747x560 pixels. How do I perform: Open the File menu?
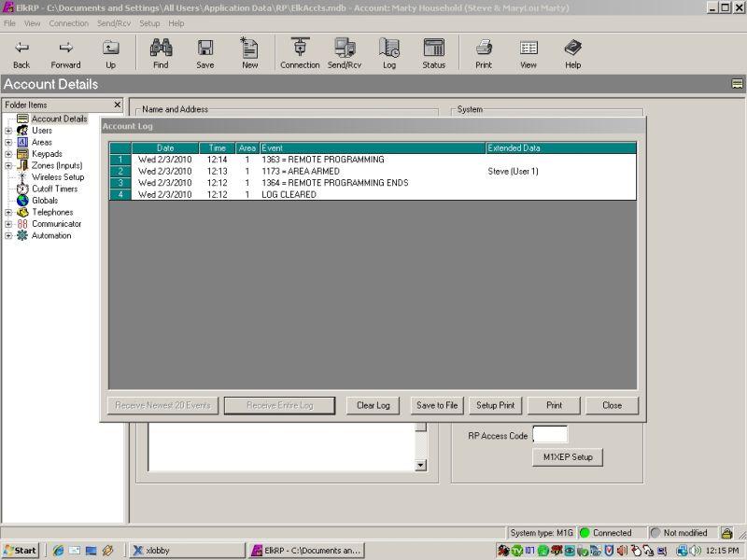9,23
